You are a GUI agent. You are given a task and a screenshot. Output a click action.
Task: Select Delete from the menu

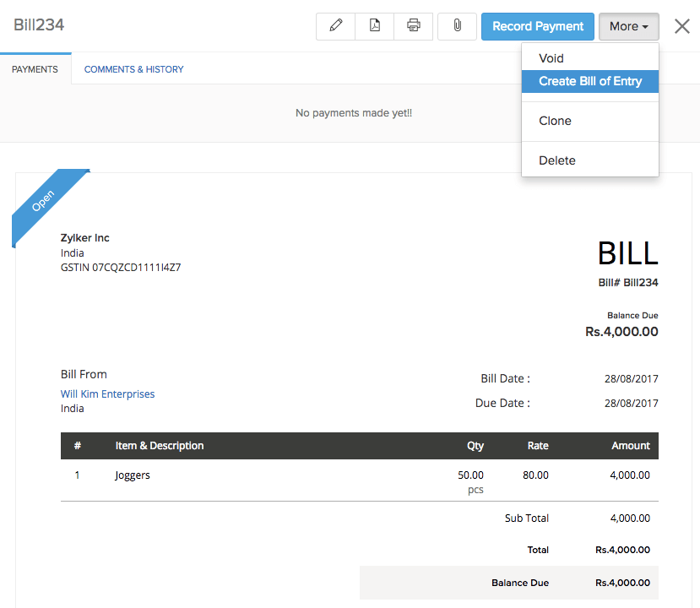click(556, 160)
